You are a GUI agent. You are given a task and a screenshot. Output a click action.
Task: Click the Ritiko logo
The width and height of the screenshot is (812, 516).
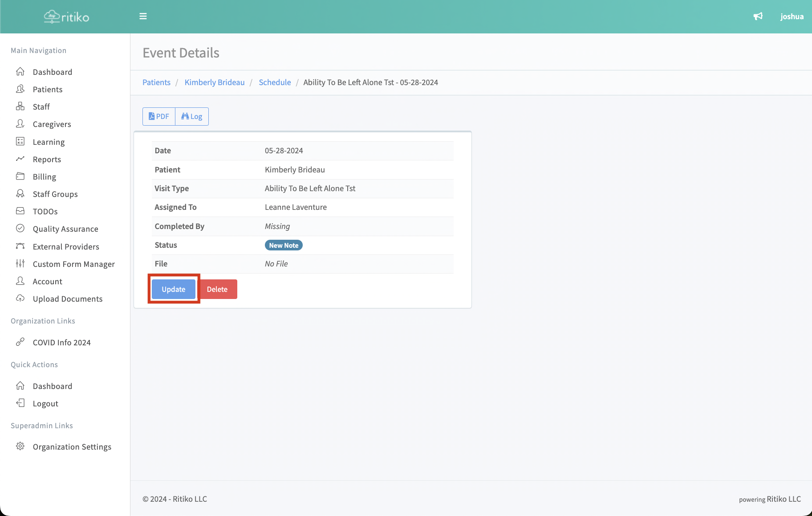point(66,17)
